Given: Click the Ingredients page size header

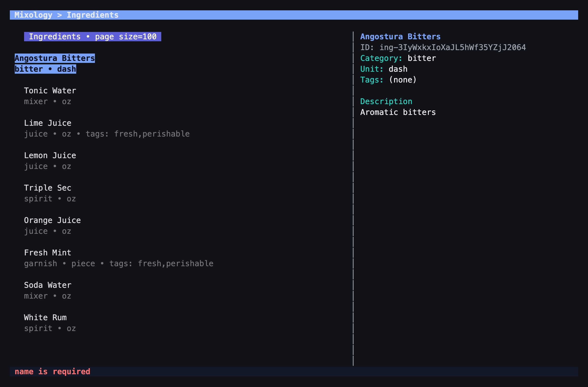Looking at the screenshot, I should [93, 37].
